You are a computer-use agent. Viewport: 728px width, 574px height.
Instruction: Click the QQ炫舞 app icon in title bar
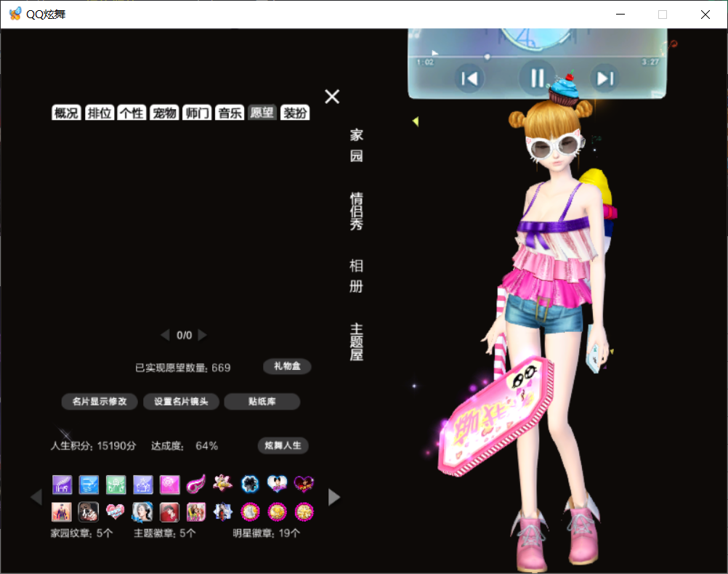point(15,14)
